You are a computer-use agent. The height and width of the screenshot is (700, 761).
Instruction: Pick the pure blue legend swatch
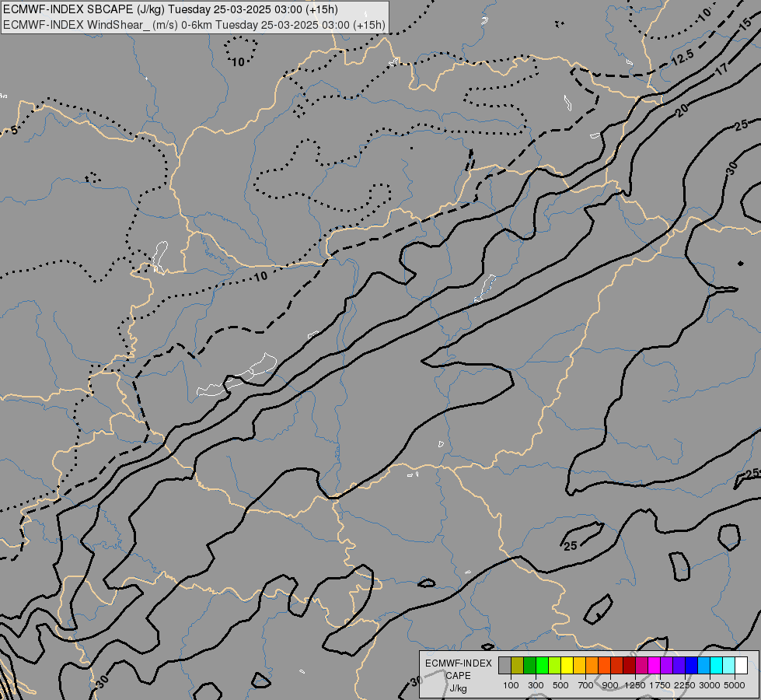click(x=692, y=666)
